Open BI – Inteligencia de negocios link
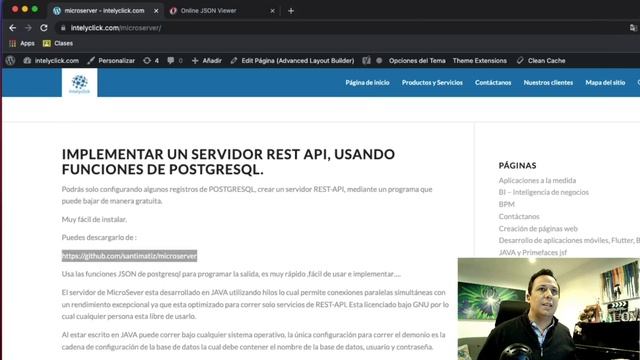Image resolution: width=640 pixels, height=360 pixels. pos(544,192)
